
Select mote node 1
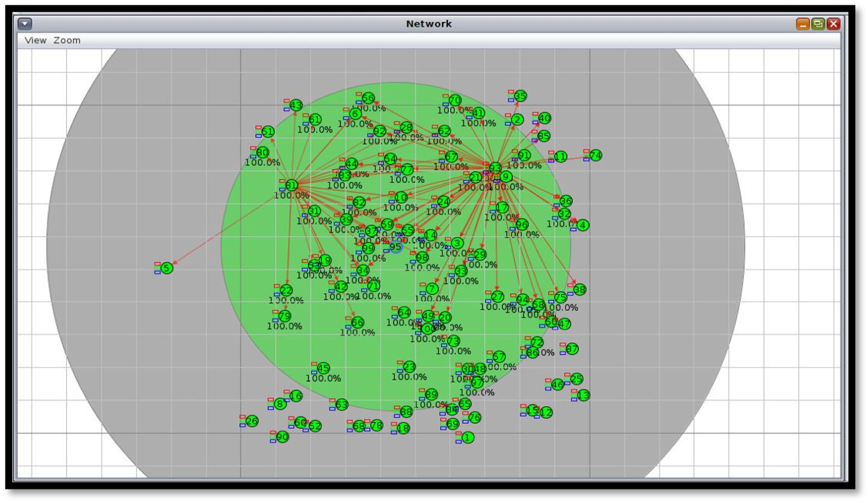[x=467, y=438]
